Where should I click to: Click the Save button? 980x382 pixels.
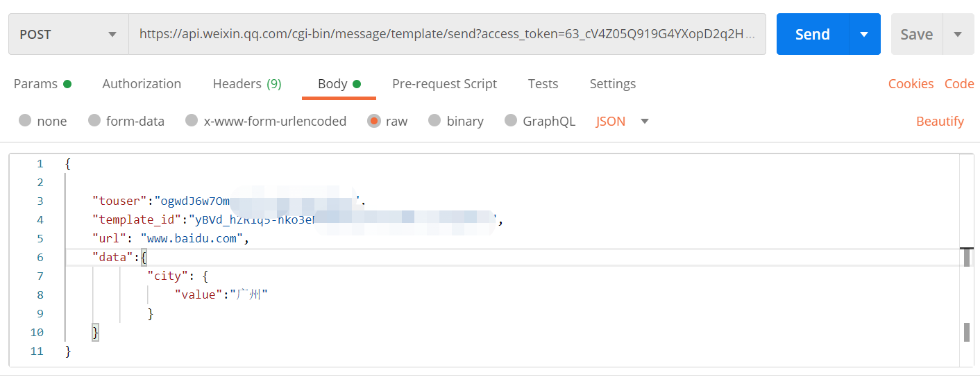[x=916, y=34]
